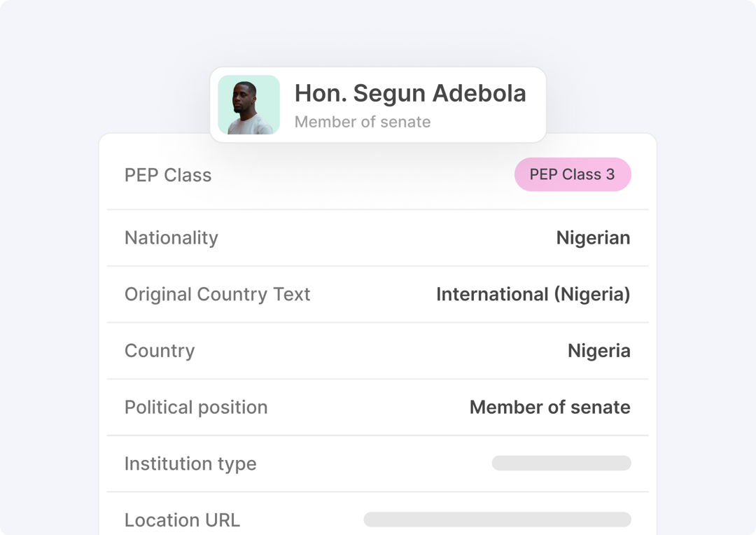The image size is (756, 535).
Task: Select the Hon. Segun Adebola name heading
Action: coord(410,93)
